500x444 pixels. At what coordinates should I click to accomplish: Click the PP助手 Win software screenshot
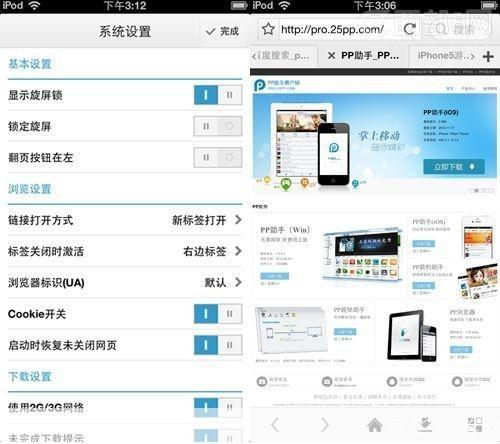(x=361, y=254)
